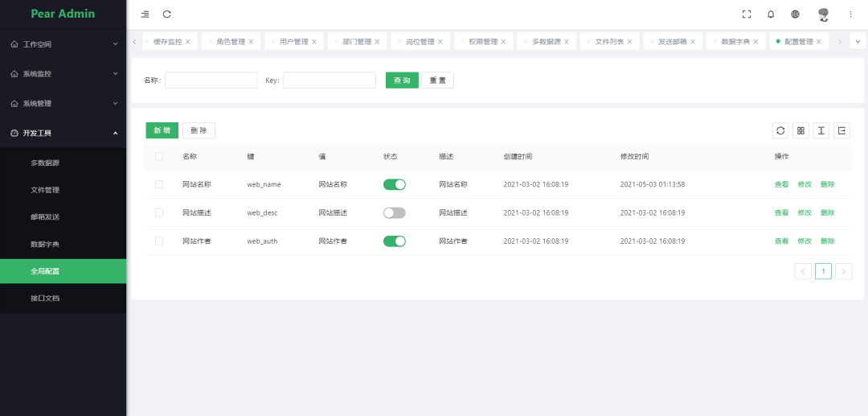Toggle the status switch for web_name
Viewport: 868px width, 416px height.
[x=394, y=184]
